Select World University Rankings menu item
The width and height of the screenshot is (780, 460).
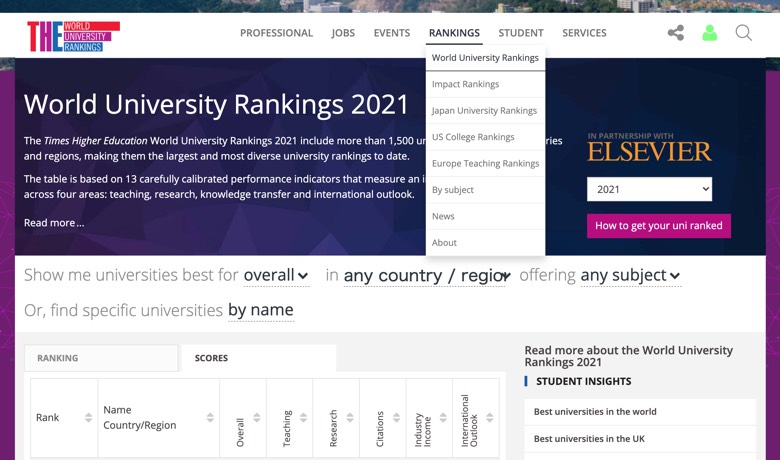(x=485, y=58)
